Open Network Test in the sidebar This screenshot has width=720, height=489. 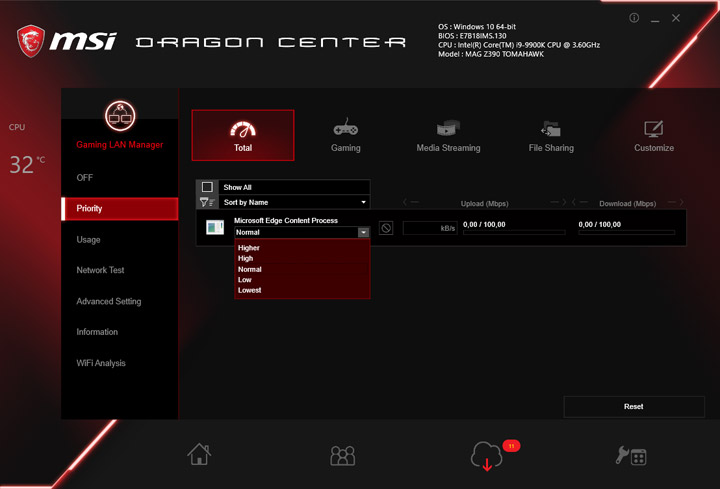[100, 270]
